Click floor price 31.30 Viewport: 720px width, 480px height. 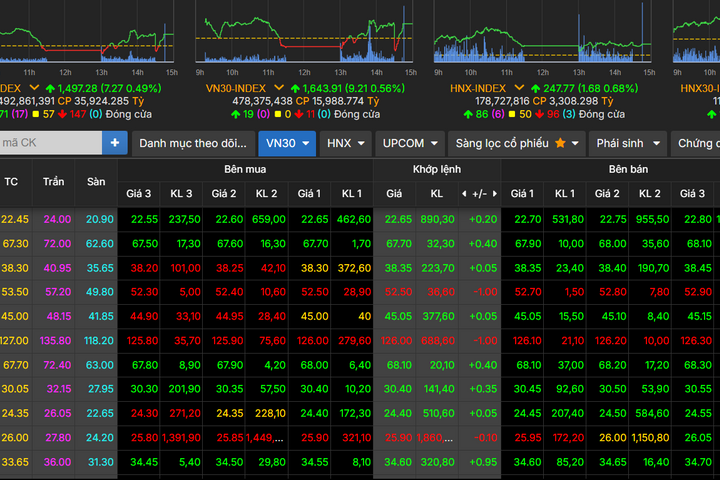coord(101,462)
